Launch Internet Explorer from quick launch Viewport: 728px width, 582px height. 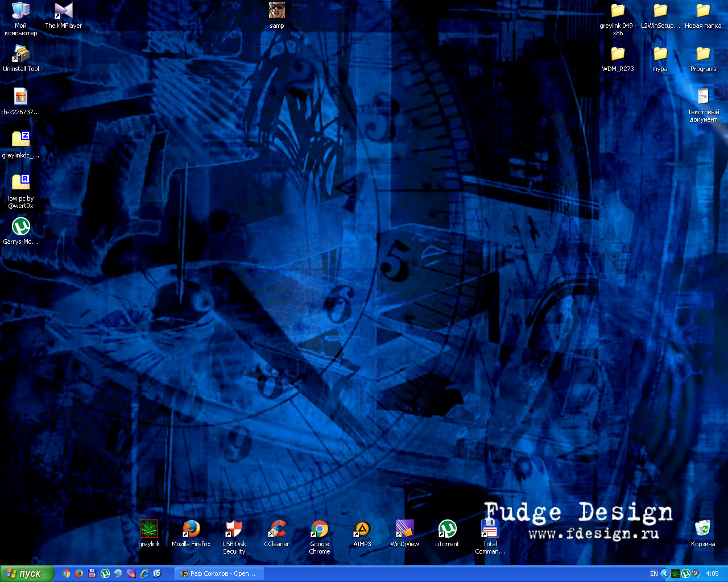tap(144, 573)
